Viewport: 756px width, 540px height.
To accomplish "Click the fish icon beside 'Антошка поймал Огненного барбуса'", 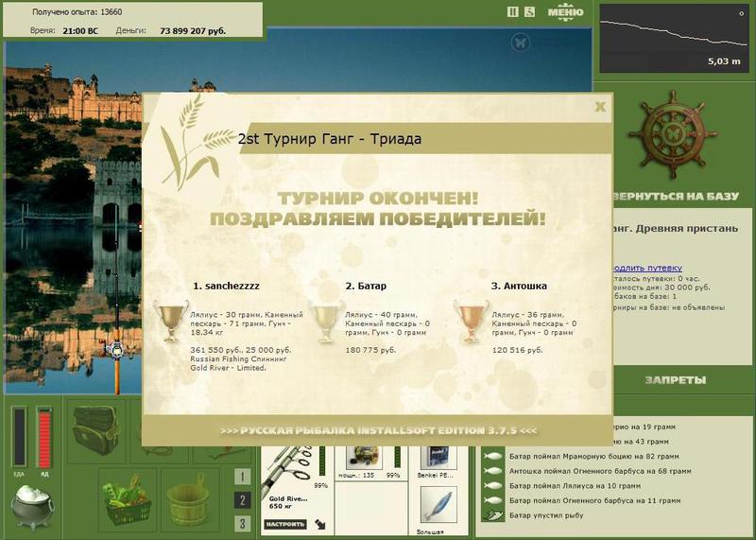I will click(x=492, y=471).
